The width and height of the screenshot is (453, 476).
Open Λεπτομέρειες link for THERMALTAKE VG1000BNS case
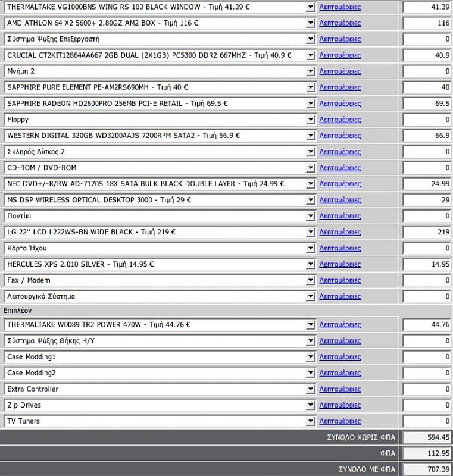340,7
